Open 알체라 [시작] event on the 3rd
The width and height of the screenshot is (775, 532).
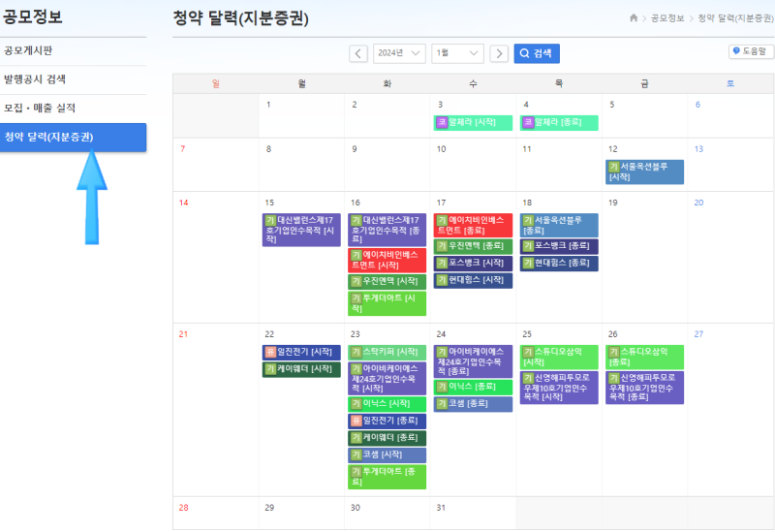coord(473,123)
